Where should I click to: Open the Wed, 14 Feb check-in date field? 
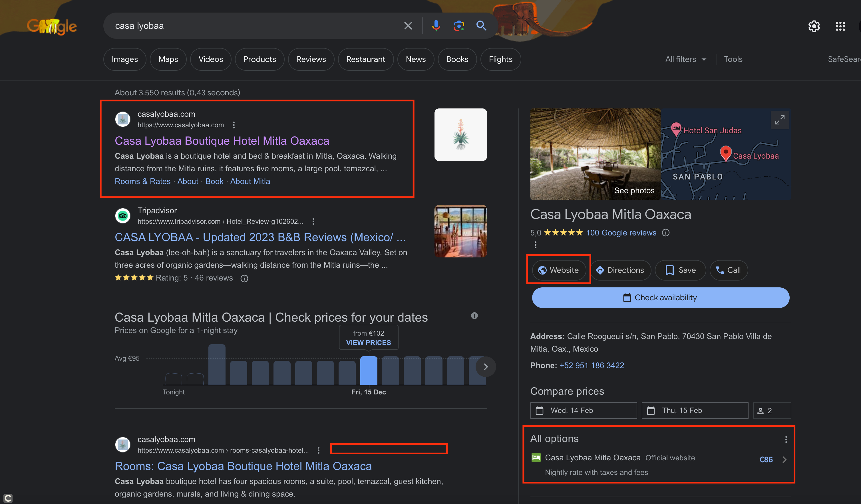pyautogui.click(x=583, y=410)
